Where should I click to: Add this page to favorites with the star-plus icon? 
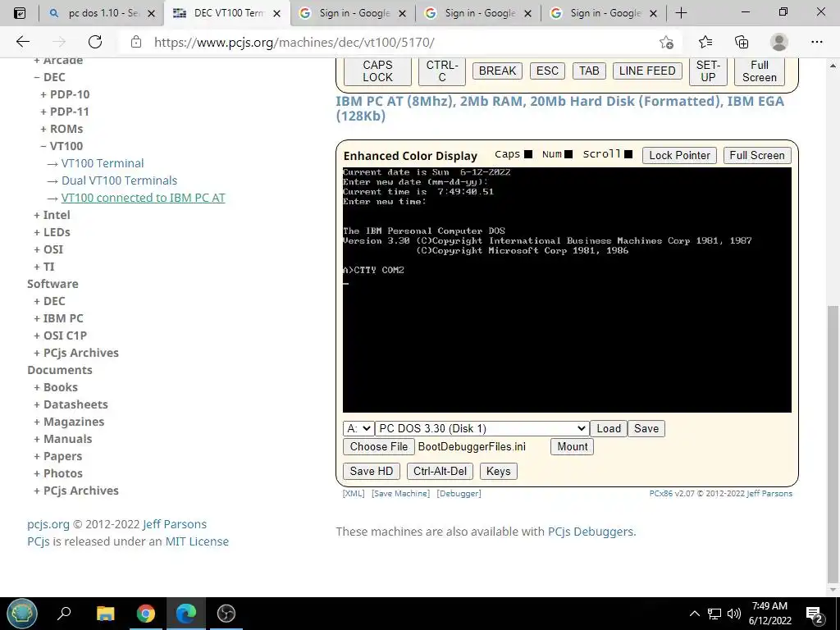[x=666, y=42]
